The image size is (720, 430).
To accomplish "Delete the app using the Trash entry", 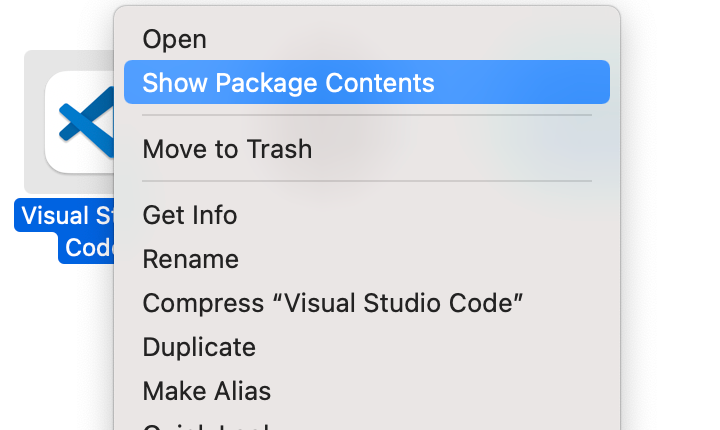I will (x=227, y=149).
